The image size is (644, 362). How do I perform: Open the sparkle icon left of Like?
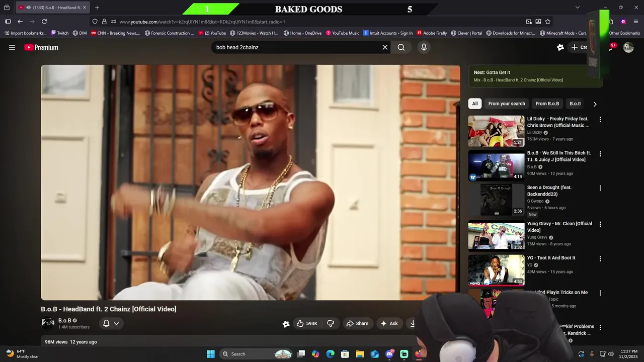click(286, 324)
